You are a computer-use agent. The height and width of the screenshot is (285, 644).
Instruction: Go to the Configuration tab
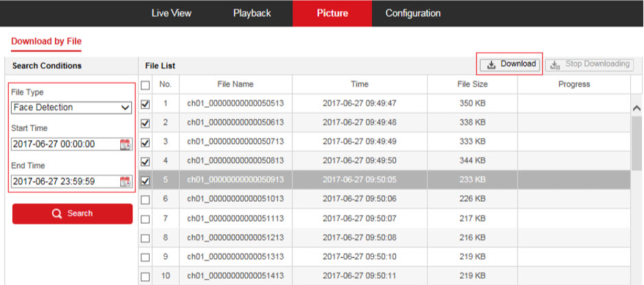(x=413, y=13)
